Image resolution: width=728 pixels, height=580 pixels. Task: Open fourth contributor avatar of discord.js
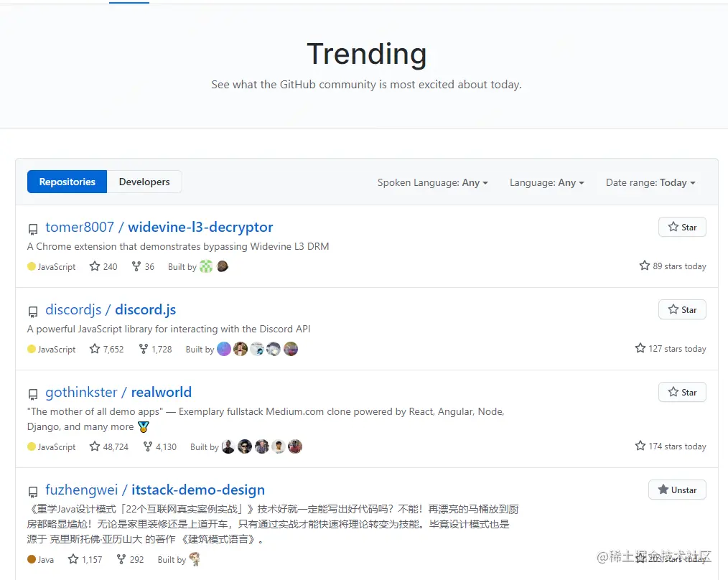[274, 349]
